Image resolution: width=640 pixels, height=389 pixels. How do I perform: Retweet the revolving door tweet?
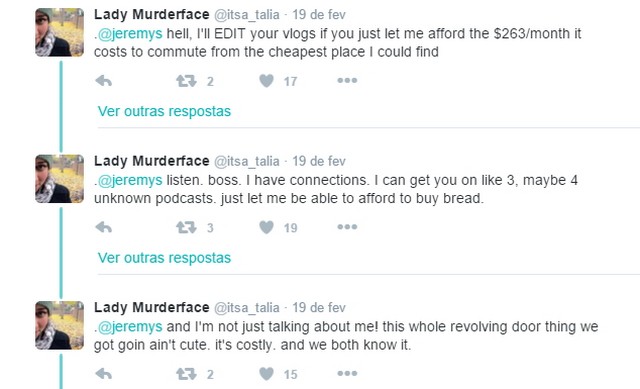click(x=186, y=374)
